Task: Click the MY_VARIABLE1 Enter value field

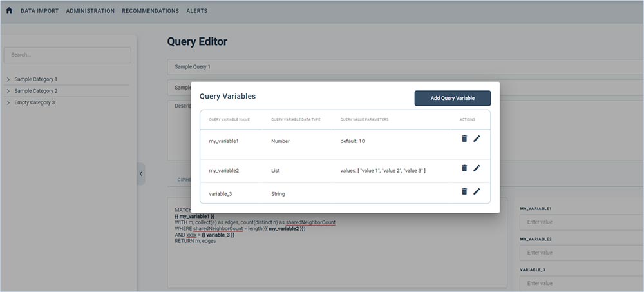Action: click(582, 222)
